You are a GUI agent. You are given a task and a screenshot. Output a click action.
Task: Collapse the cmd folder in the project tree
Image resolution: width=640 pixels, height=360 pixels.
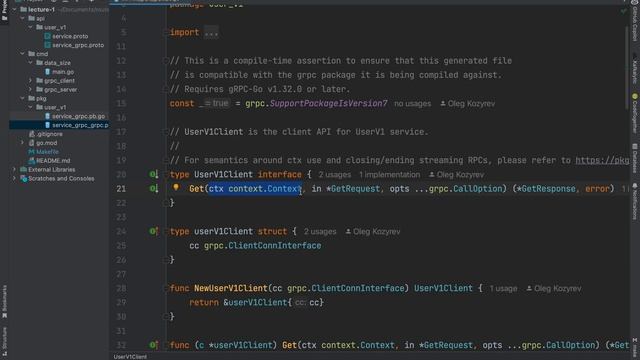tap(22, 54)
